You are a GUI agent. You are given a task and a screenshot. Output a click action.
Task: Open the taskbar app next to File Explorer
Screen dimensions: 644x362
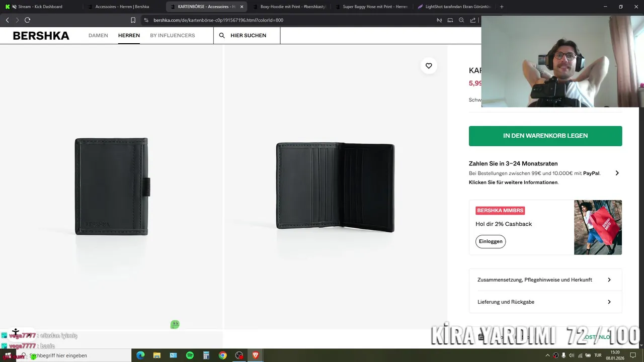point(174,355)
